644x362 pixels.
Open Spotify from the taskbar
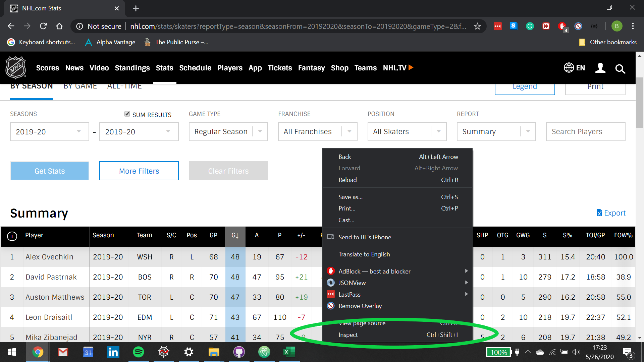coord(139,352)
